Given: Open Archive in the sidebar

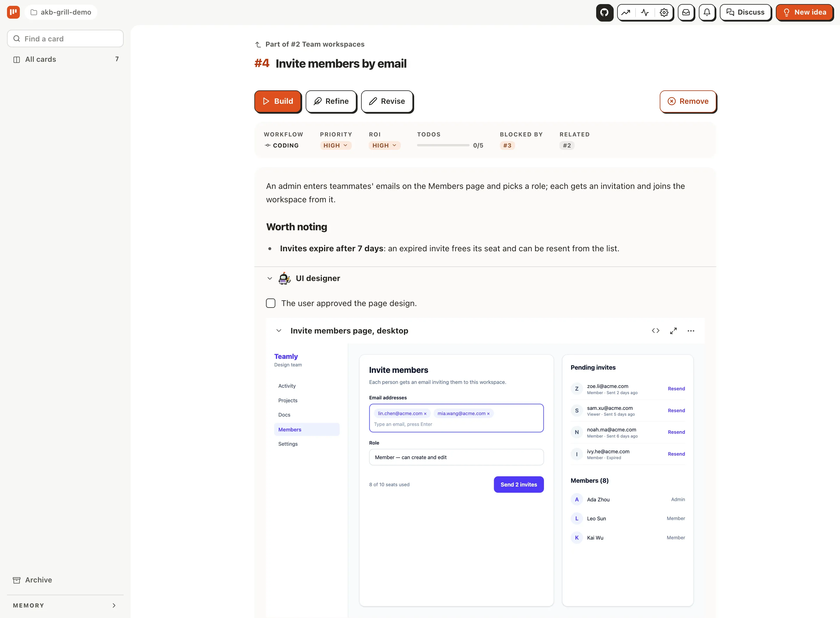Looking at the screenshot, I should [65, 580].
